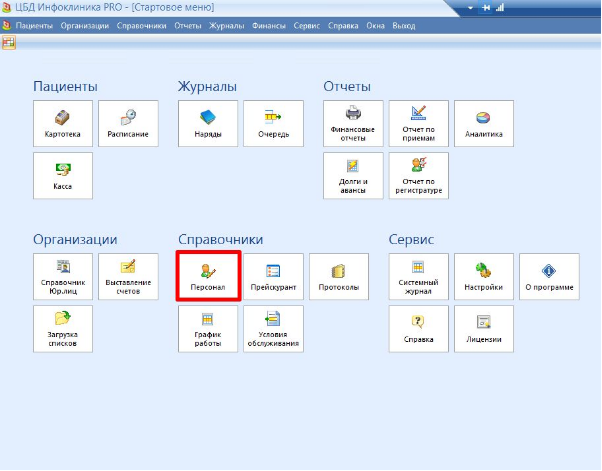Screen dimensions: 602x471
Task: Open the График работы tile
Action: click(208, 329)
